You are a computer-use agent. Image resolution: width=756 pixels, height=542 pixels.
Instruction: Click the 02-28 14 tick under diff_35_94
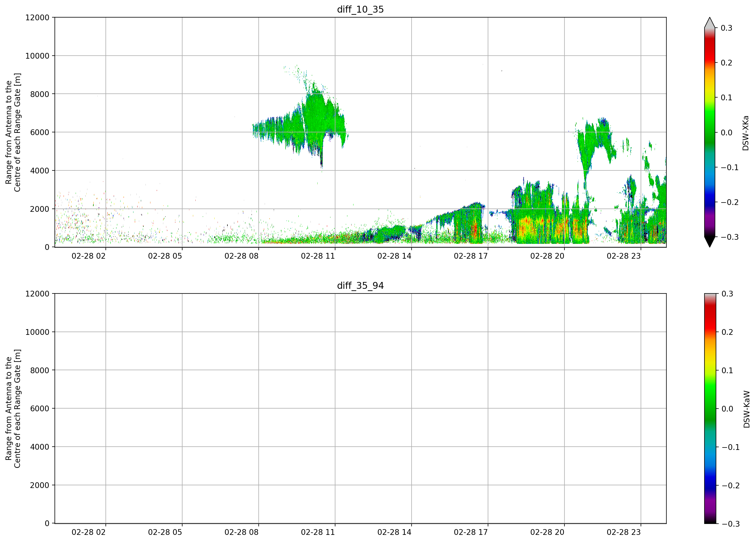(394, 532)
